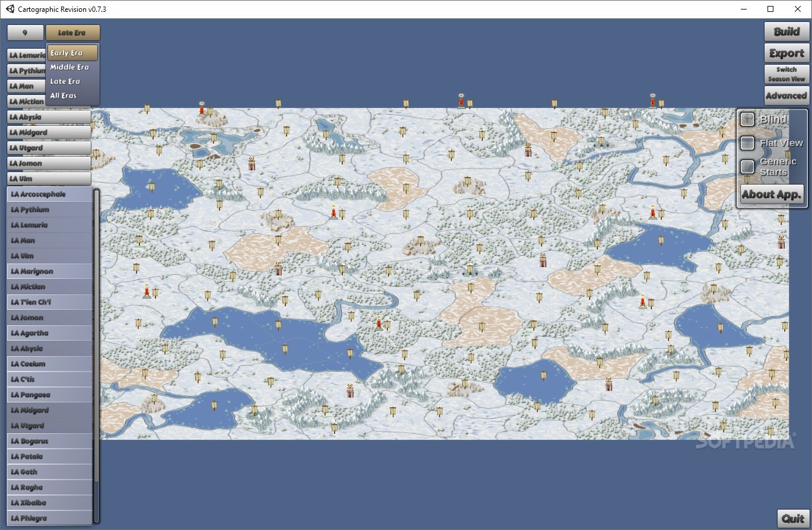
Task: Quit the application with the Quit button
Action: [x=793, y=518]
